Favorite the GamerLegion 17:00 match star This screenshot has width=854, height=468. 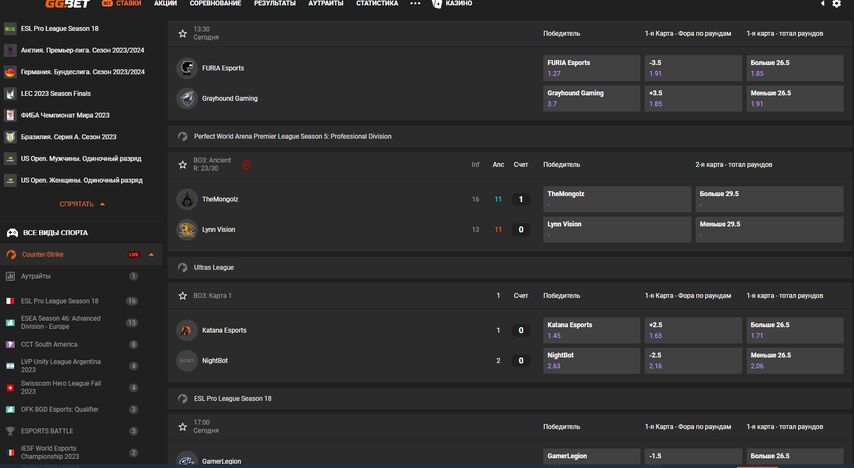tap(183, 427)
